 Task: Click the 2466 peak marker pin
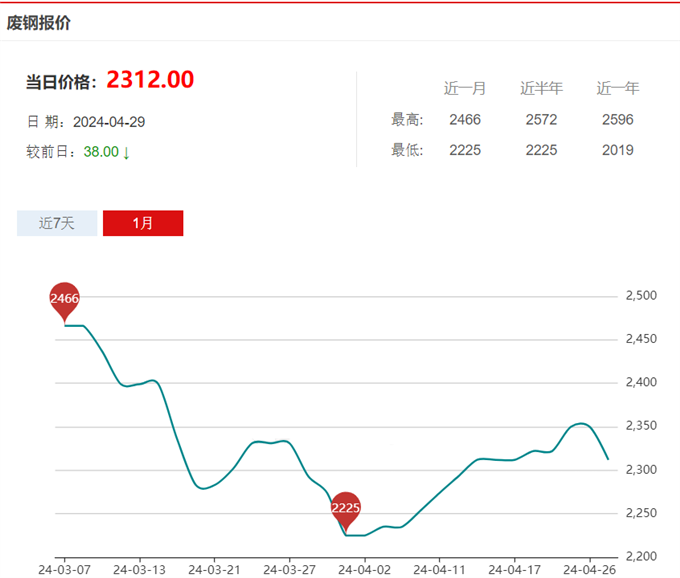[x=64, y=299]
